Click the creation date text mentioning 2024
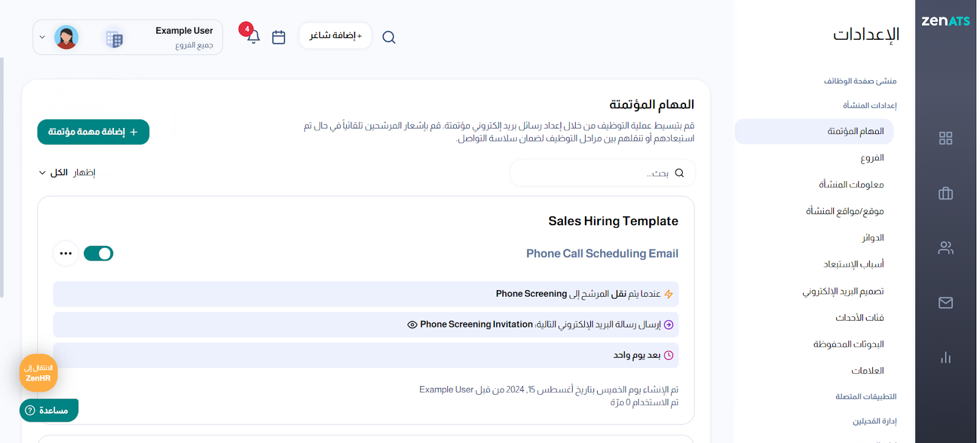This screenshot has height=443, width=980. point(549,390)
